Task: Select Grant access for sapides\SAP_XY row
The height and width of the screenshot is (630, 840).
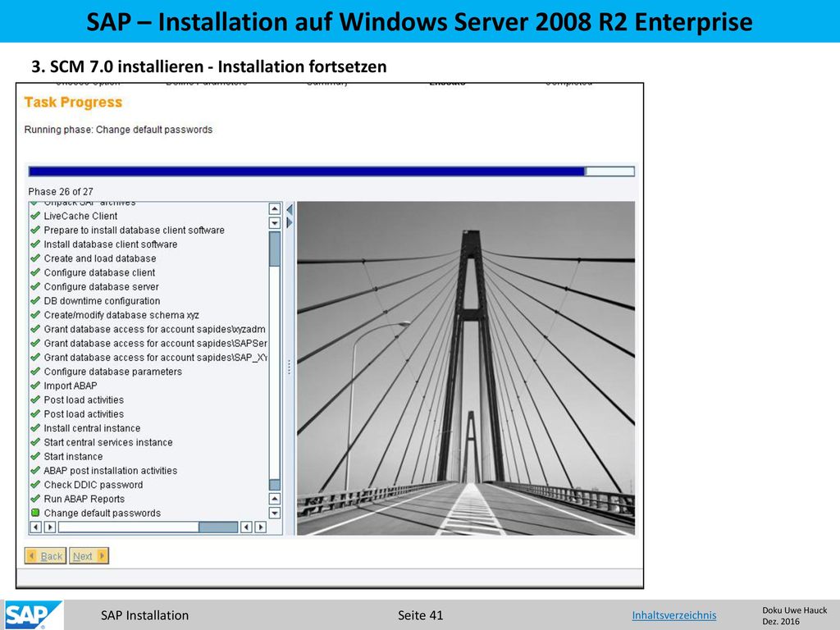Action: pyautogui.click(x=155, y=358)
